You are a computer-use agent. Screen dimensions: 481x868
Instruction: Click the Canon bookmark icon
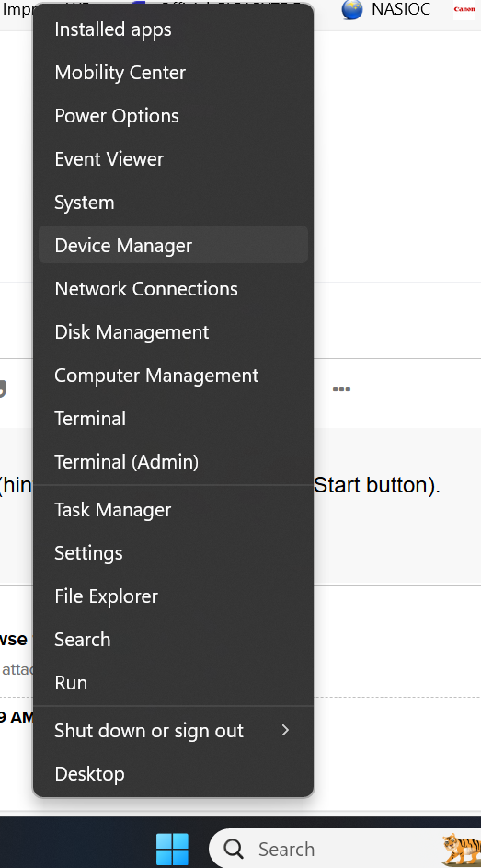click(x=464, y=9)
